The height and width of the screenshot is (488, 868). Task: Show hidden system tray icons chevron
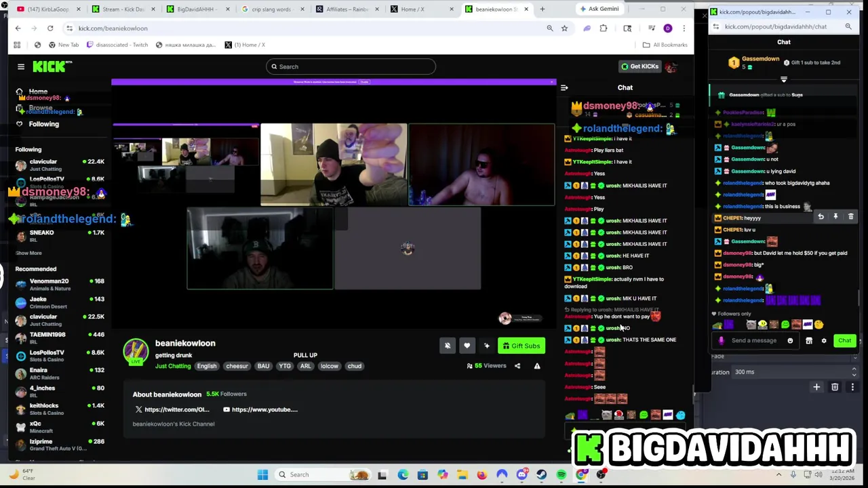[x=778, y=474]
